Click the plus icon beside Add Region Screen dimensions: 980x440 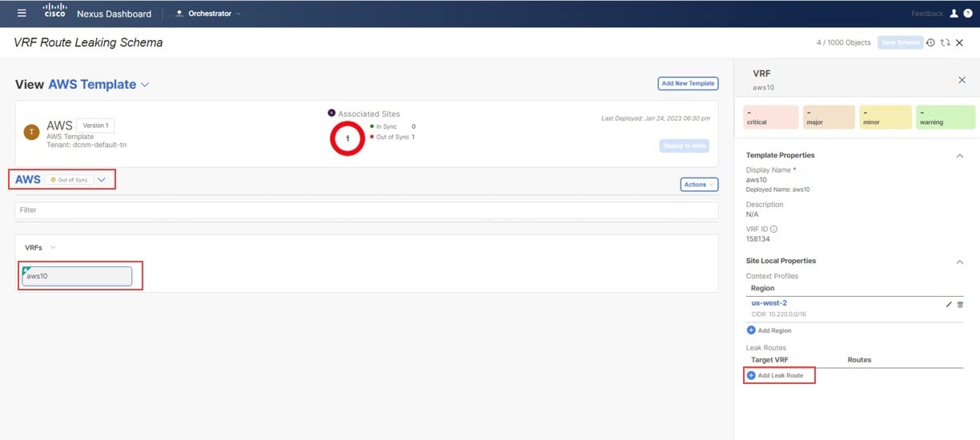[x=751, y=330]
